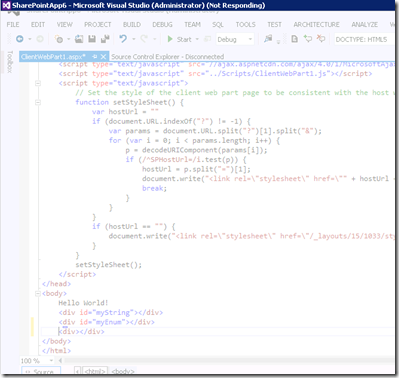Click the horizontal scrollbar left arrow

[x=60, y=360]
